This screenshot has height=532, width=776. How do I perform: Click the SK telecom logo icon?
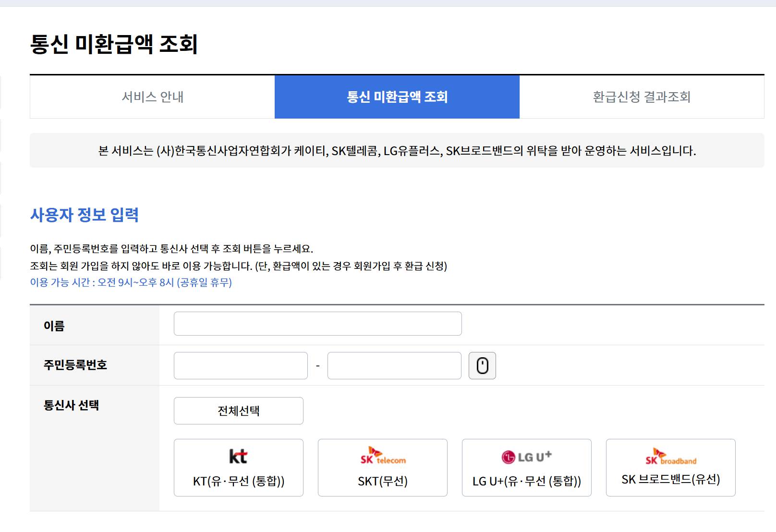(382, 455)
